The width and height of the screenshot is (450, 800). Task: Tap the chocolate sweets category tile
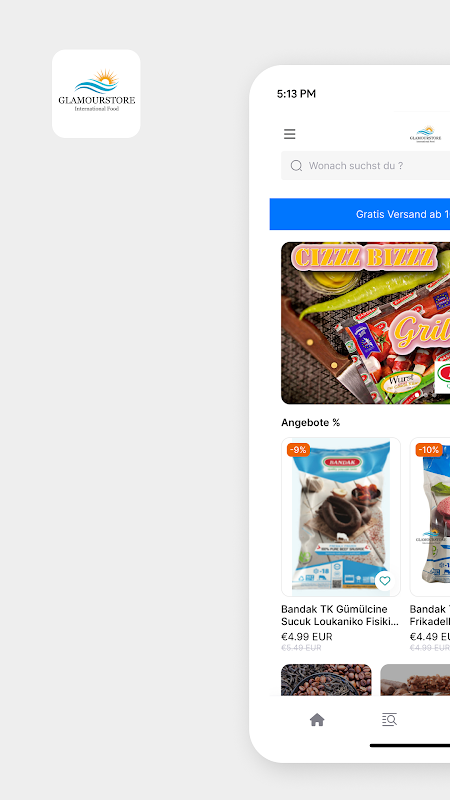coord(415,680)
